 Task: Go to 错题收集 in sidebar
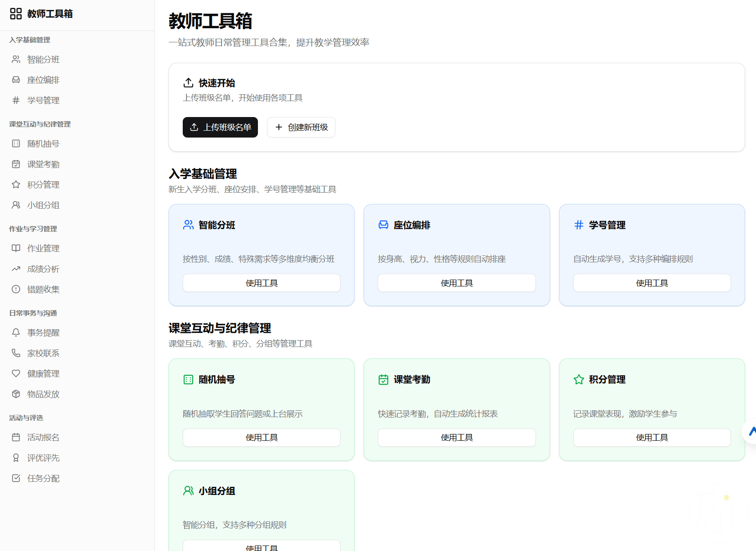pos(43,290)
